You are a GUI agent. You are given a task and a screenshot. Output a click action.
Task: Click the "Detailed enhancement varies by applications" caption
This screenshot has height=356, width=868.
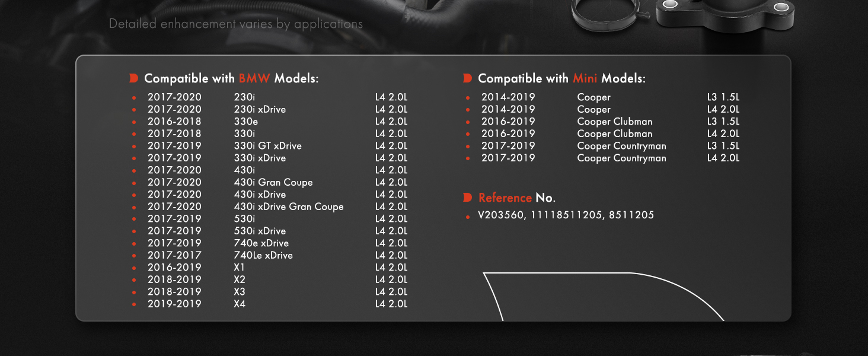235,24
